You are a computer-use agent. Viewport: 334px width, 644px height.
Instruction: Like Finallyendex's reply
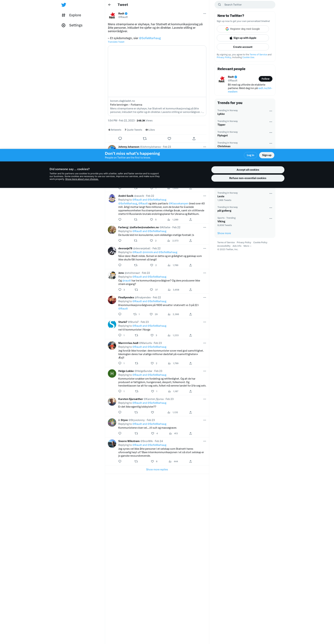pyautogui.click(x=151, y=314)
